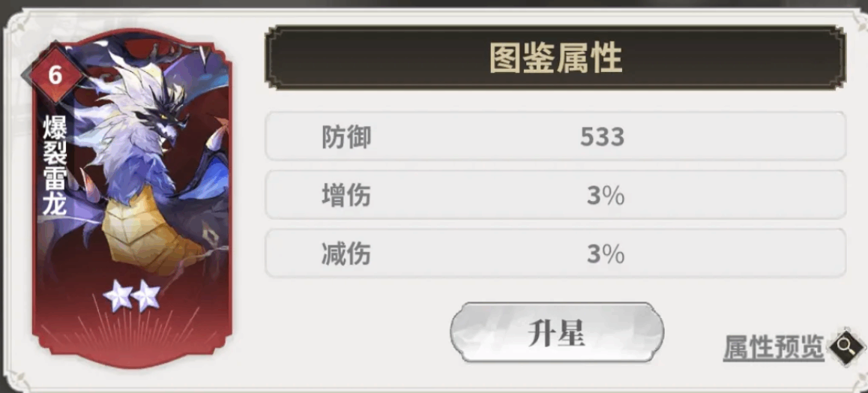Click the 爆裂雷龙 card name text

55,165
